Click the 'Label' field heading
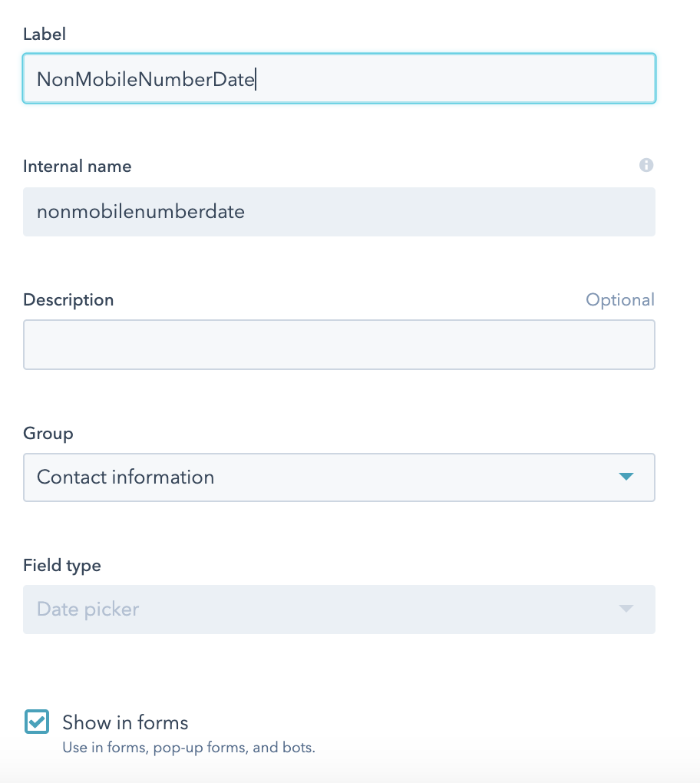Screen dimensions: 700x783 (45, 34)
